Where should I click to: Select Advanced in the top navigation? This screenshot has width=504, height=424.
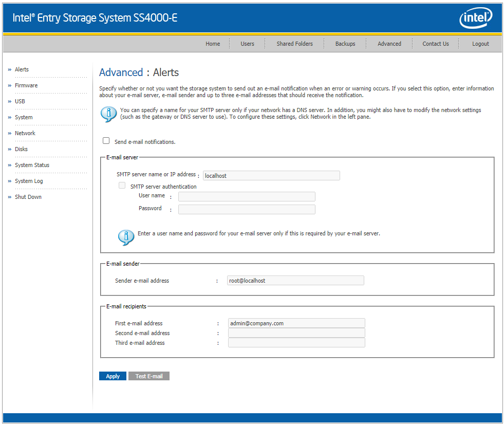389,44
